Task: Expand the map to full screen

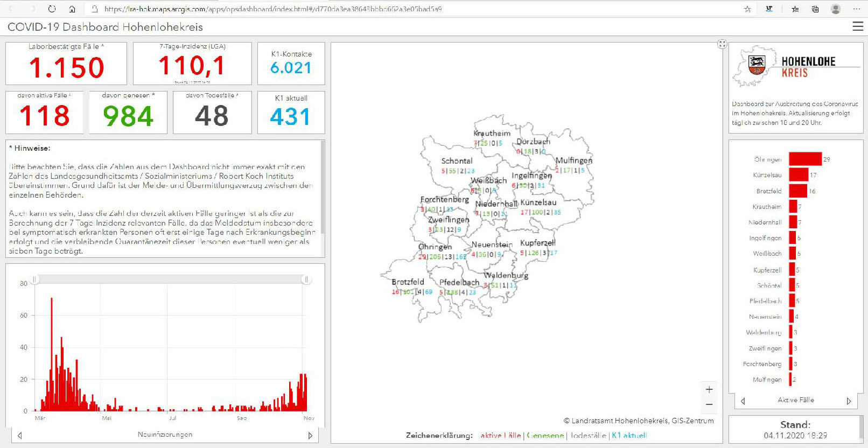Action: pyautogui.click(x=722, y=44)
